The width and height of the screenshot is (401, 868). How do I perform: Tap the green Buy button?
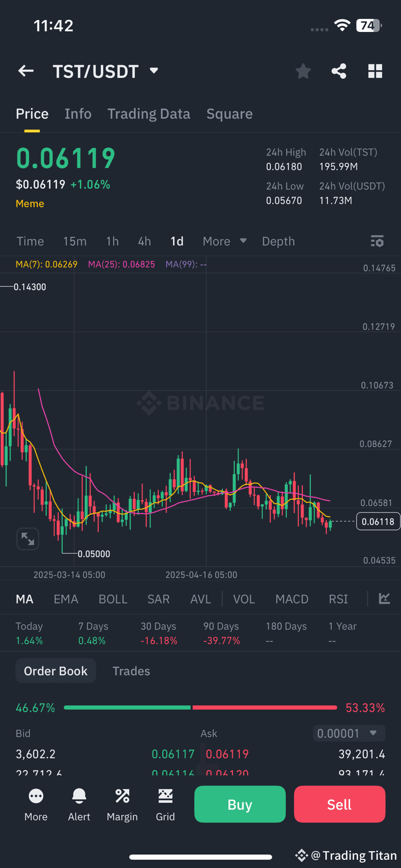[240, 804]
